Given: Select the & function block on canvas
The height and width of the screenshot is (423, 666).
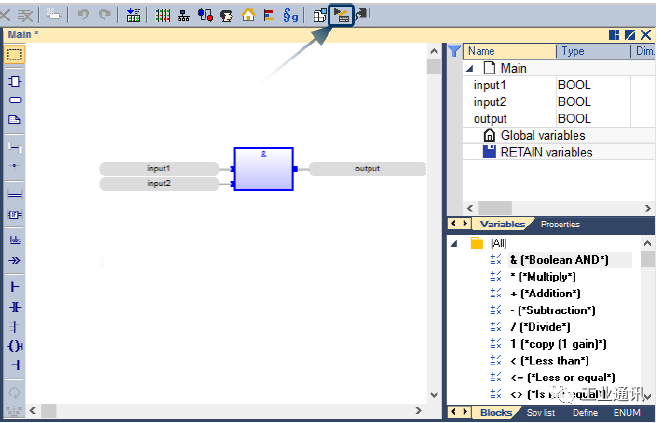Looking at the screenshot, I should click(x=263, y=169).
